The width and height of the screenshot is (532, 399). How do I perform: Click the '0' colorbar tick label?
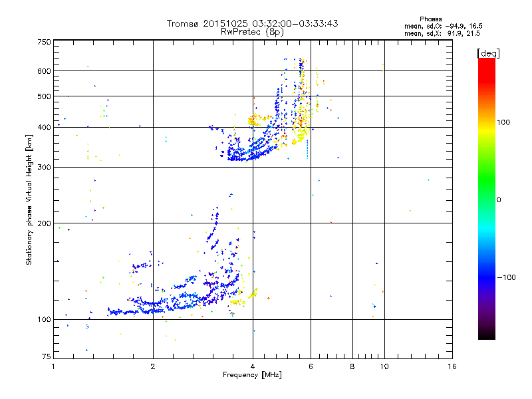(499, 200)
